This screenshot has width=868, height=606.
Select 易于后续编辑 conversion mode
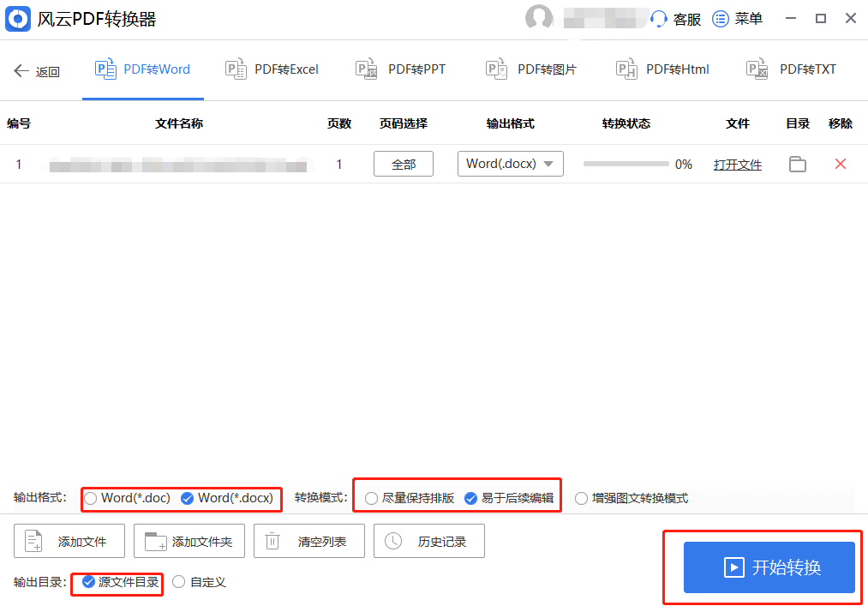[x=509, y=498]
